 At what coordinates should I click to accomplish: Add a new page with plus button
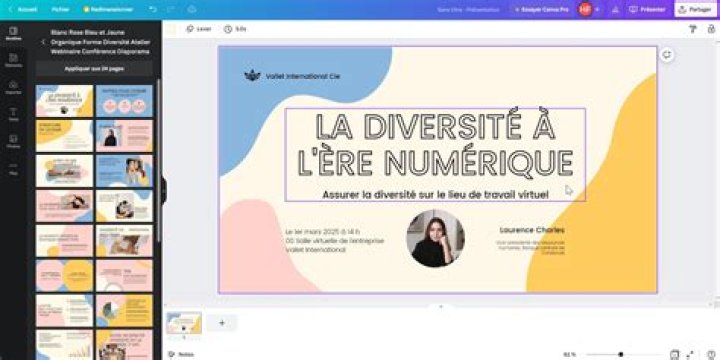(222, 323)
